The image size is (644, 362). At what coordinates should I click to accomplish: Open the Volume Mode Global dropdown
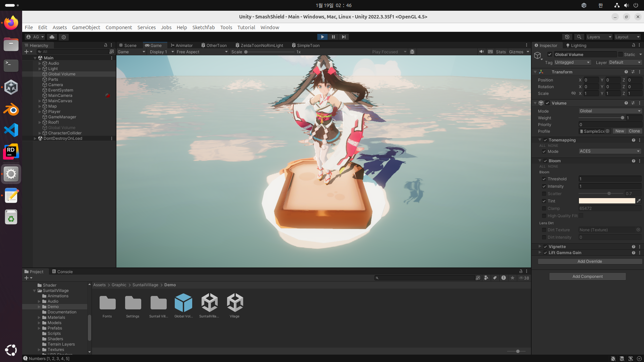point(610,111)
